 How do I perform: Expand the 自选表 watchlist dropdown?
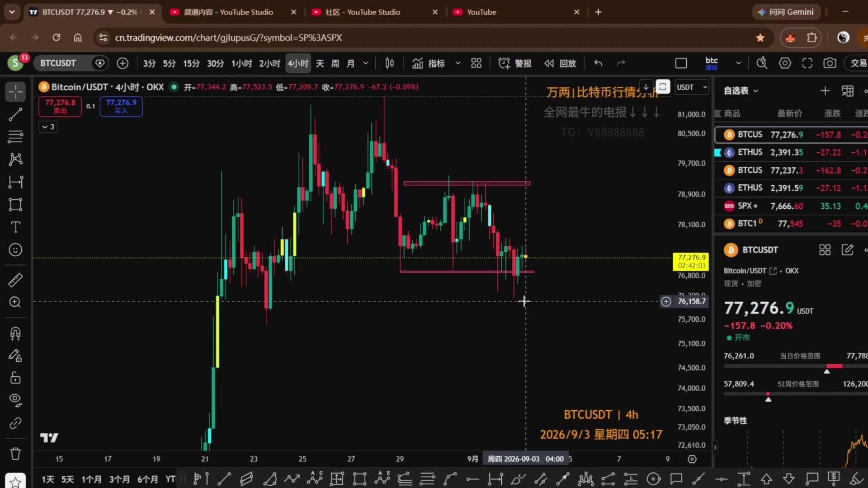(741, 91)
